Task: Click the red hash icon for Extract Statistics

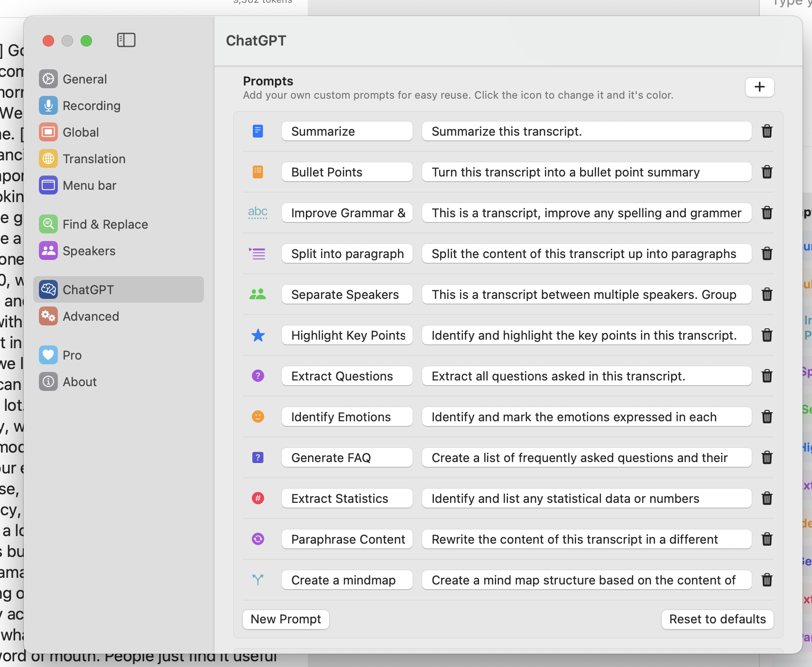Action: pyautogui.click(x=258, y=498)
